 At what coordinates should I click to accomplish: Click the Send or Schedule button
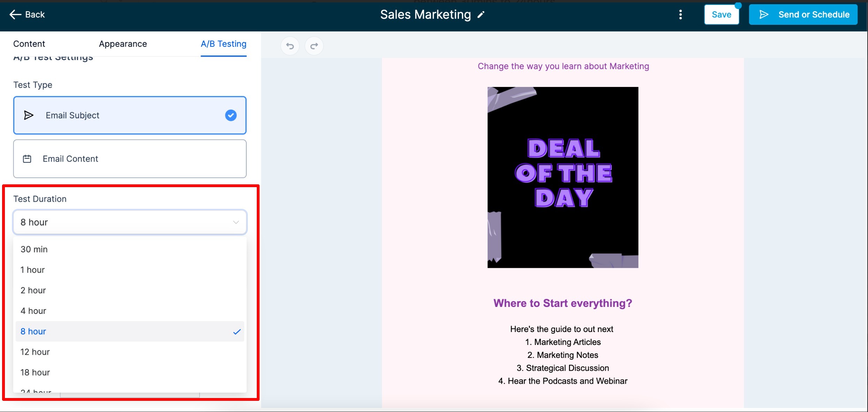click(x=803, y=15)
